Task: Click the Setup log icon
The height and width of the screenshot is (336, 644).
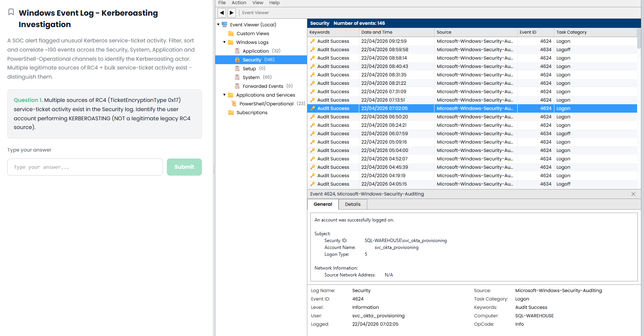Action: point(237,68)
